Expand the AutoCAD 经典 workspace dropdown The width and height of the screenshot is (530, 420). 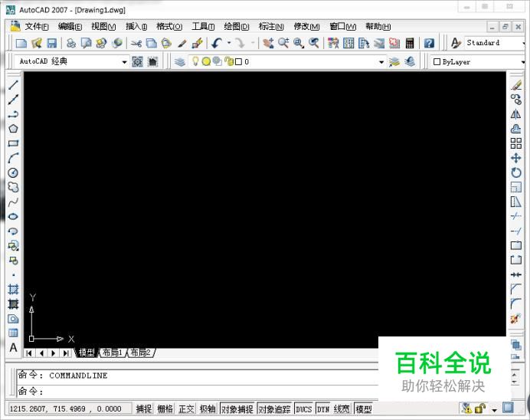tap(124, 62)
